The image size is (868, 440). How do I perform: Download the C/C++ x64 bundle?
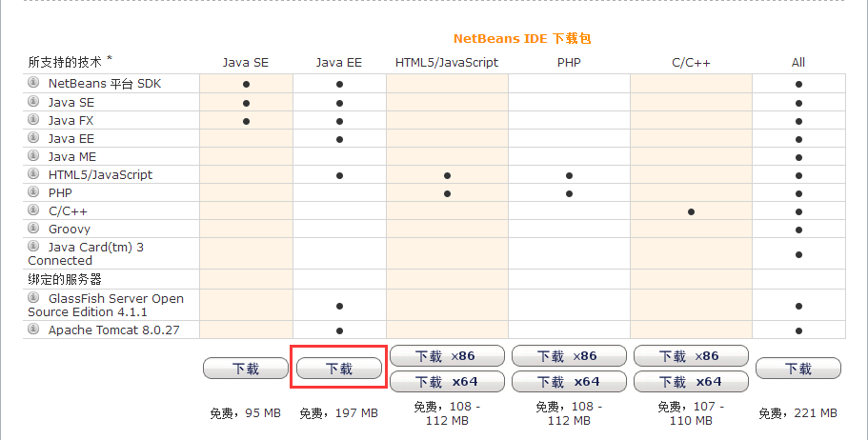pyautogui.click(x=691, y=382)
